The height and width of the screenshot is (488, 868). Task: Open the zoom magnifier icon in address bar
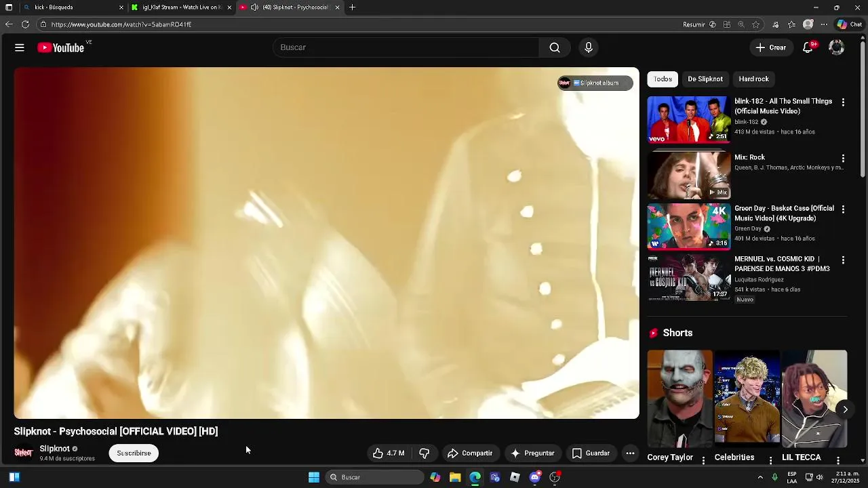tap(741, 24)
